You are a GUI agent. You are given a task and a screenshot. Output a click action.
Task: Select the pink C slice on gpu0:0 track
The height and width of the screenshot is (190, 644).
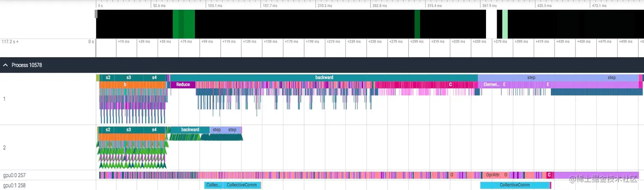[x=549, y=175]
